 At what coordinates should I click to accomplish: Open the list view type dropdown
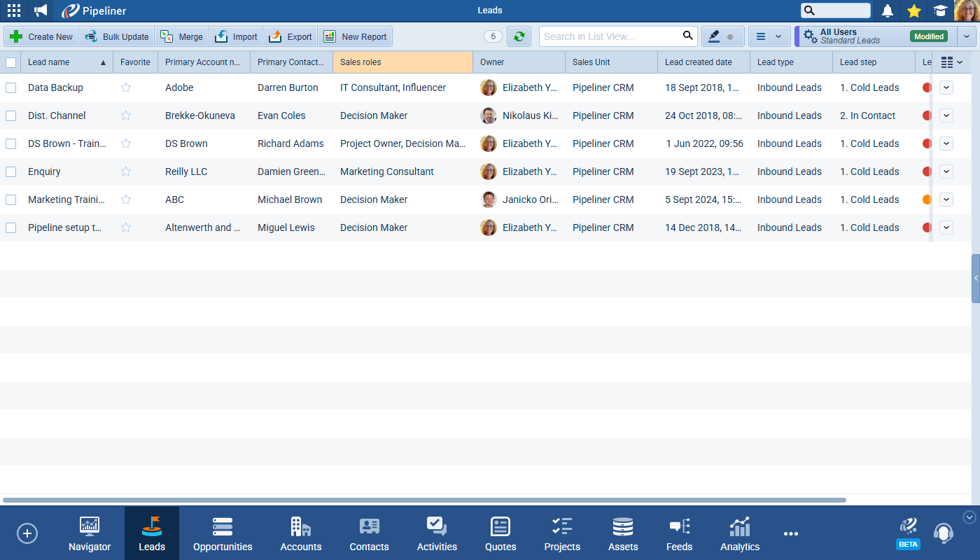(x=769, y=36)
